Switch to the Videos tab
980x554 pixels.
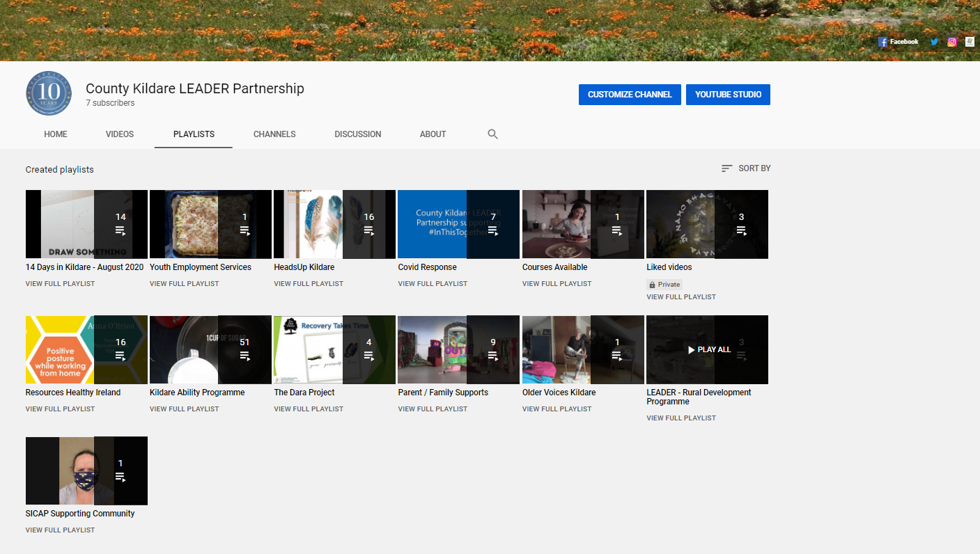(x=120, y=134)
